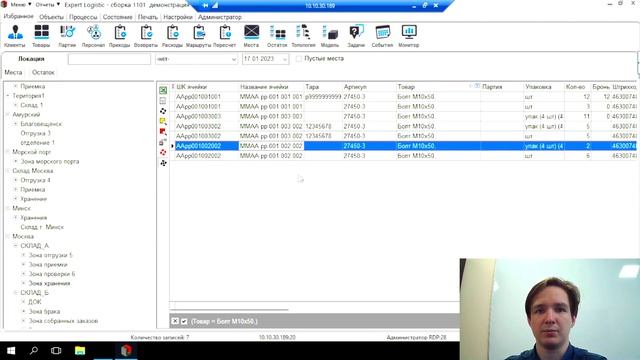640x360 pixels.
Task: Open the Остаток toolbar icon
Action: [277, 36]
